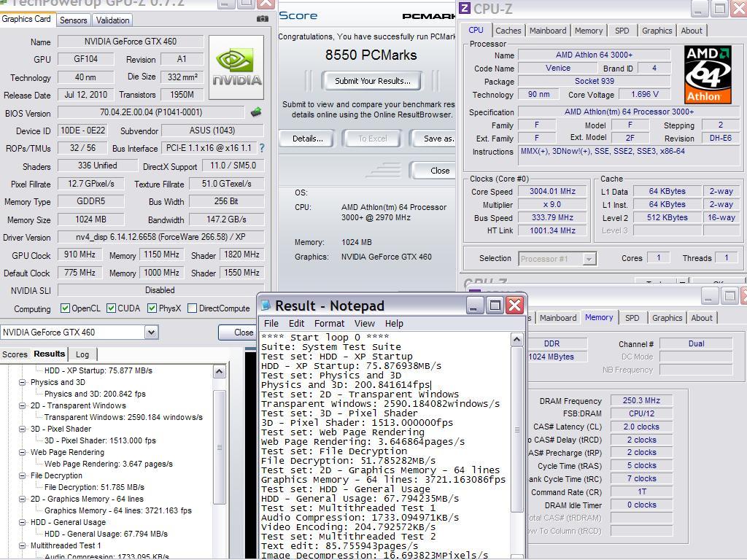
Task: Switch to GPU-Z Sensors tab
Action: coord(74,20)
